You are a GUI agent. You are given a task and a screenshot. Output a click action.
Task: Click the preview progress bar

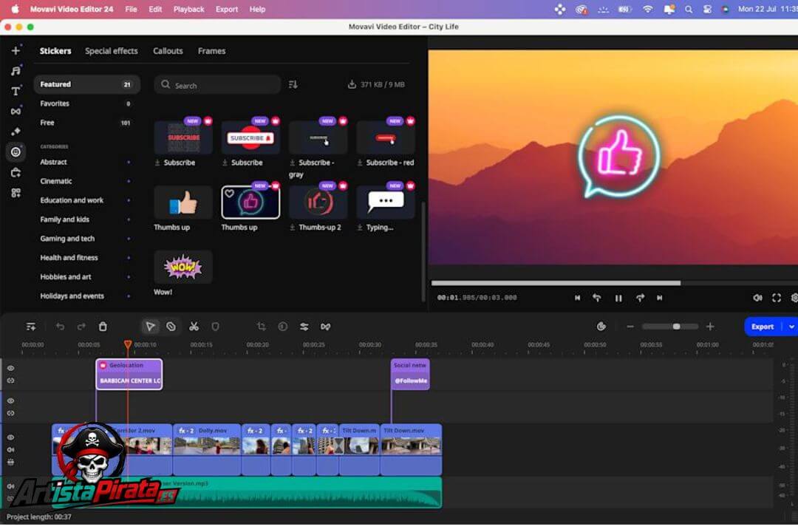tap(615, 283)
